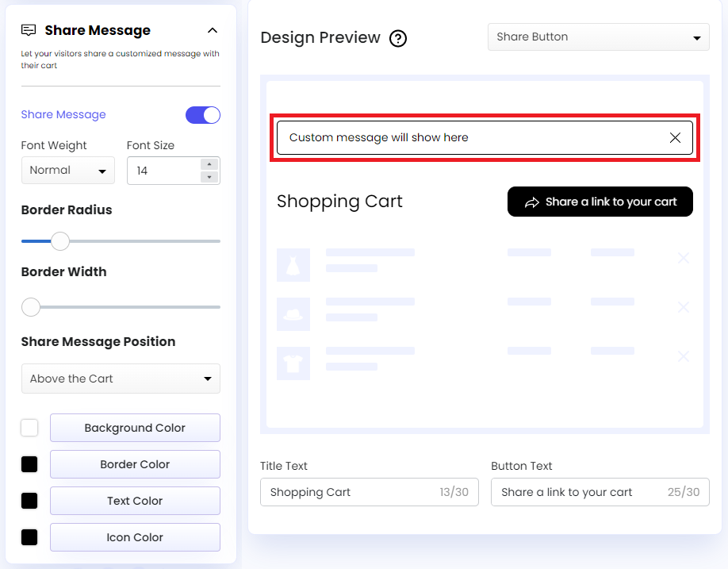Click the Border Radius slider handle
The width and height of the screenshot is (728, 569).
click(x=59, y=240)
